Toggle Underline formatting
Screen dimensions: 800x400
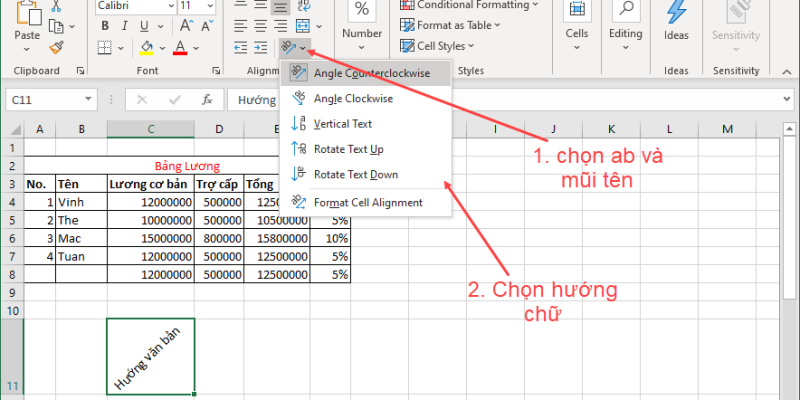144,26
